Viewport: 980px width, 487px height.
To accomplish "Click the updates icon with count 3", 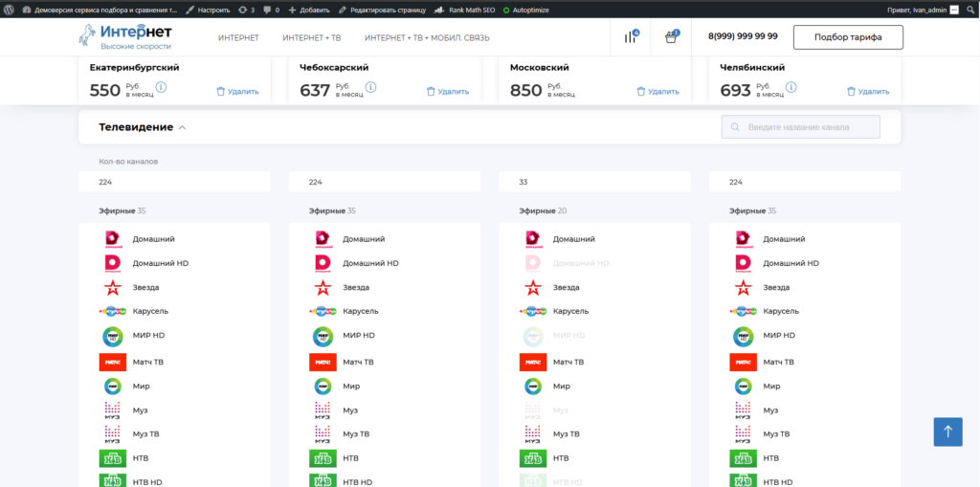I will point(246,10).
